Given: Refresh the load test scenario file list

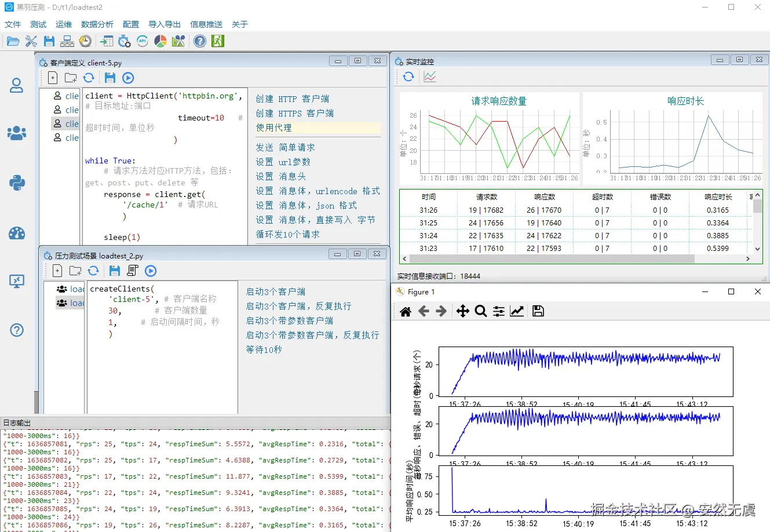Looking at the screenshot, I should (x=93, y=271).
